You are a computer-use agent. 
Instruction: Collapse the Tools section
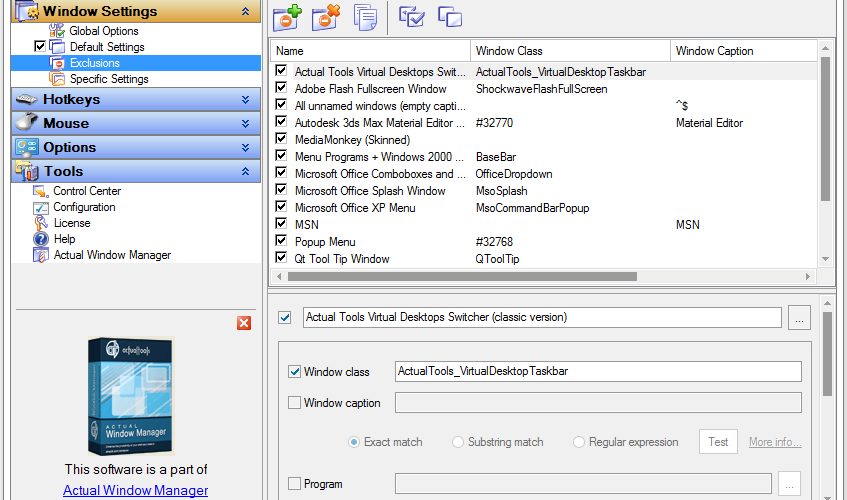(x=245, y=171)
